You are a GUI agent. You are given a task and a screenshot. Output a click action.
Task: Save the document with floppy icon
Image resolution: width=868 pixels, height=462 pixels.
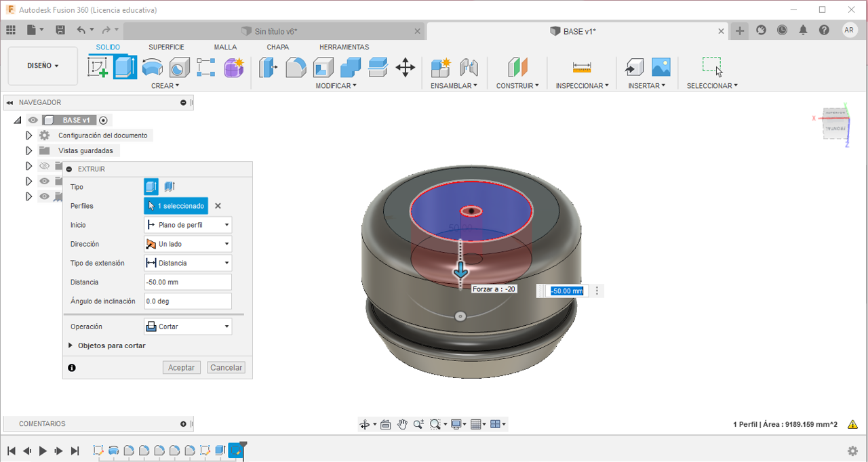coord(60,30)
